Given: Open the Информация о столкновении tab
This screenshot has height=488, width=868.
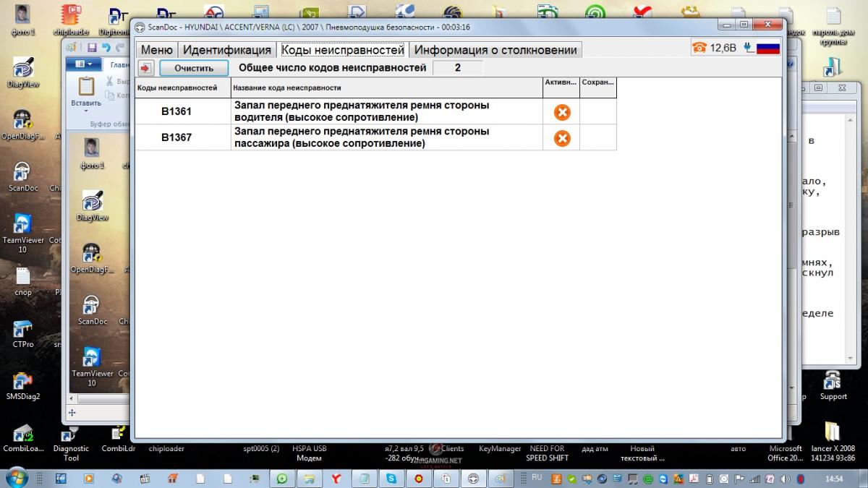Looking at the screenshot, I should pos(495,50).
